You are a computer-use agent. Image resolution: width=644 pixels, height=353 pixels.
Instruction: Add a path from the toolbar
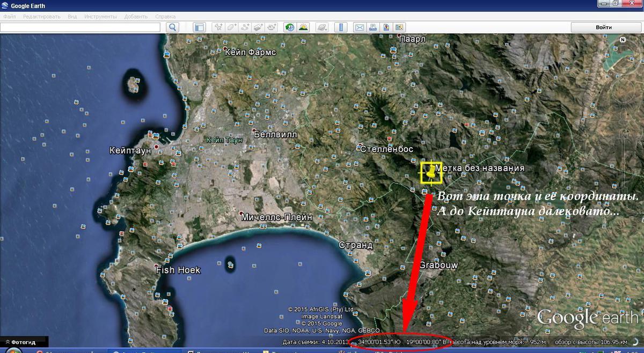(x=245, y=27)
